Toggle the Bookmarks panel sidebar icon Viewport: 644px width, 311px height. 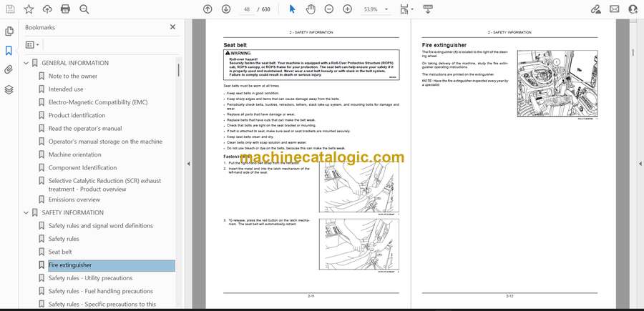(9, 51)
